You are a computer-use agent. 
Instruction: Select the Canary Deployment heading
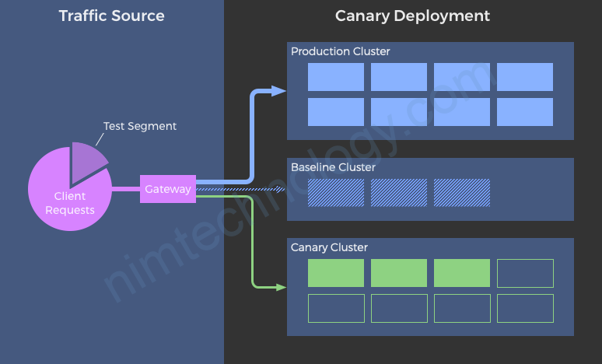pyautogui.click(x=412, y=16)
